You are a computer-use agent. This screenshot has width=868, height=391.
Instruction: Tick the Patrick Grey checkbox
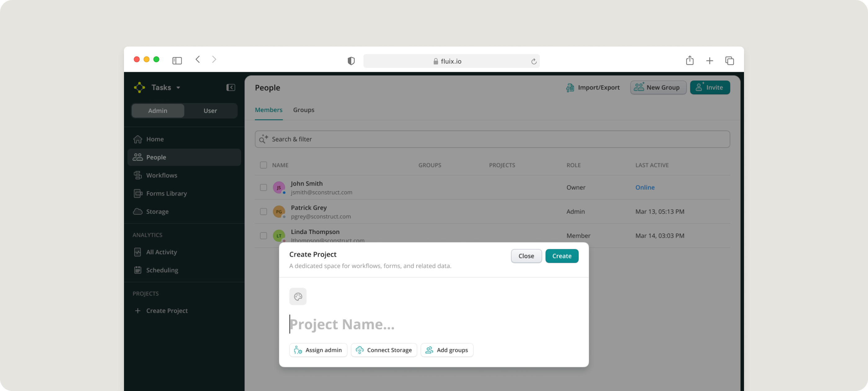tap(263, 212)
